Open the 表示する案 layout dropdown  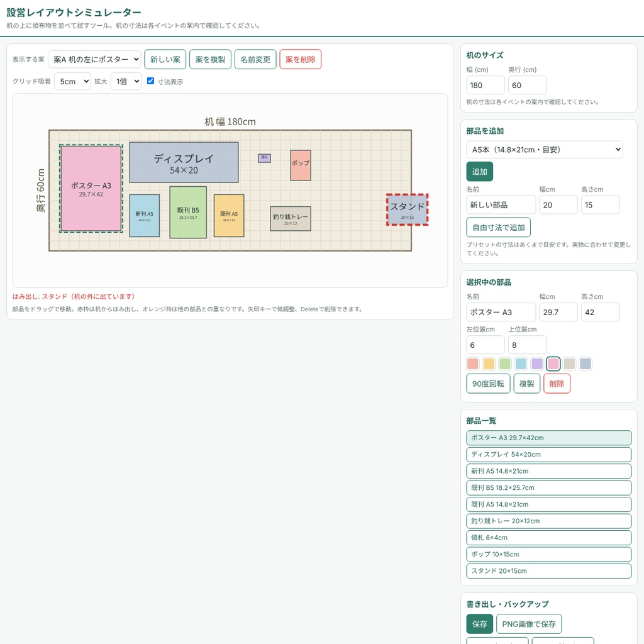[x=94, y=59]
